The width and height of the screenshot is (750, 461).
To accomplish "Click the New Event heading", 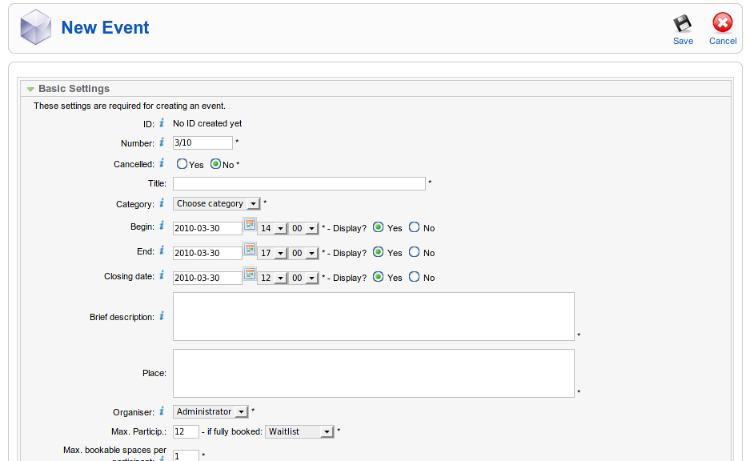I will pyautogui.click(x=105, y=27).
